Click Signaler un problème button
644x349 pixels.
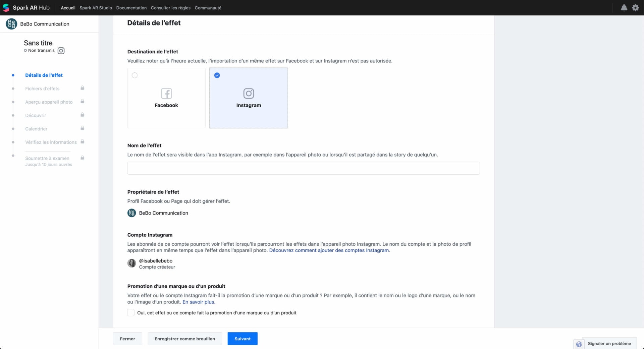609,344
